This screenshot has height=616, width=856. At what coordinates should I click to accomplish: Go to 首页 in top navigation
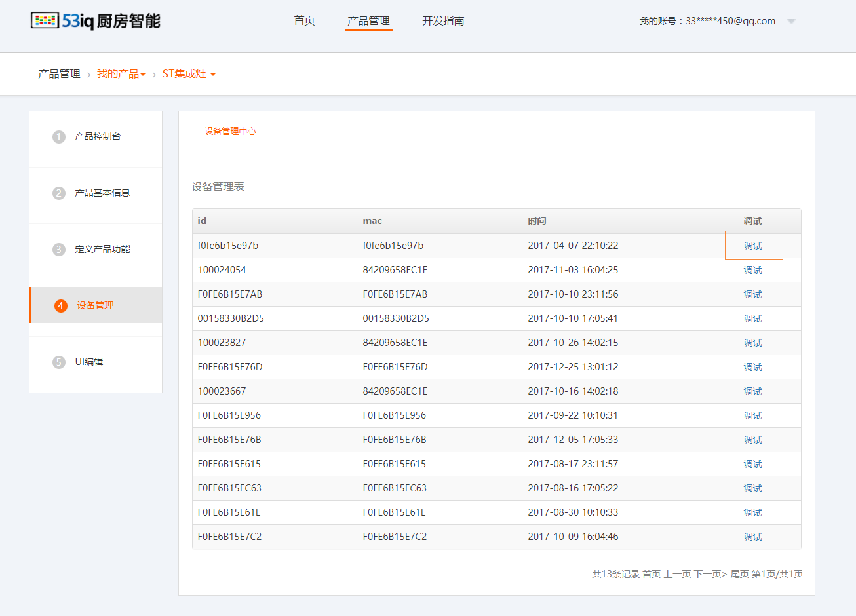coord(304,21)
